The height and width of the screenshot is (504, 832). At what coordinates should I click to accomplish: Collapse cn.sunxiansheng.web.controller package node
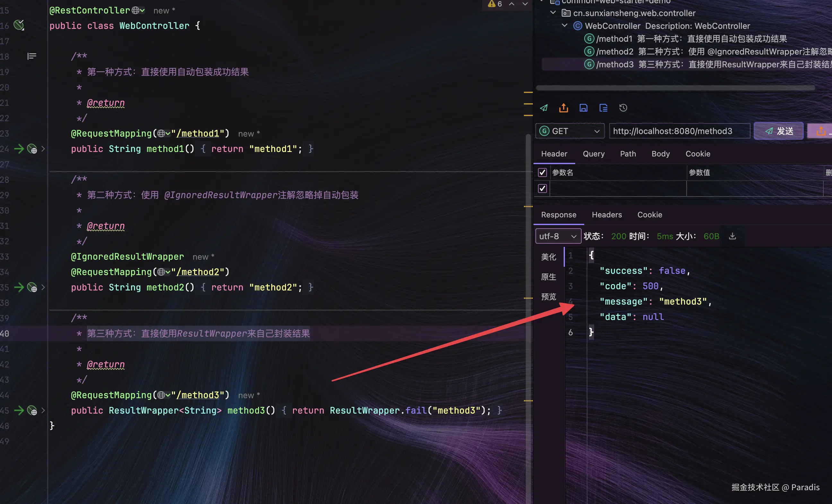click(x=553, y=13)
